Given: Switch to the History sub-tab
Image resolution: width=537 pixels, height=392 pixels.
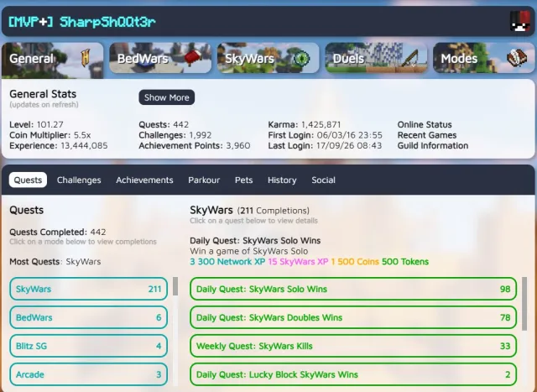Looking at the screenshot, I should 282,180.
